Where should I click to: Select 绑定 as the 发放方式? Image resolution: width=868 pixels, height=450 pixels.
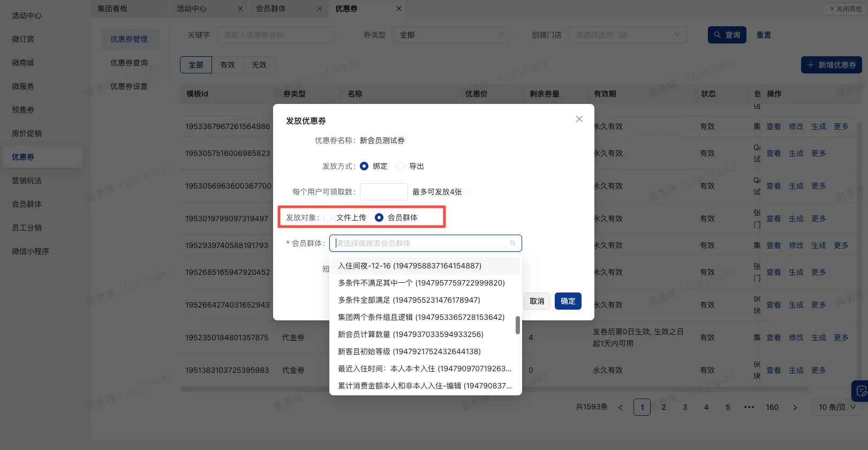click(x=364, y=166)
